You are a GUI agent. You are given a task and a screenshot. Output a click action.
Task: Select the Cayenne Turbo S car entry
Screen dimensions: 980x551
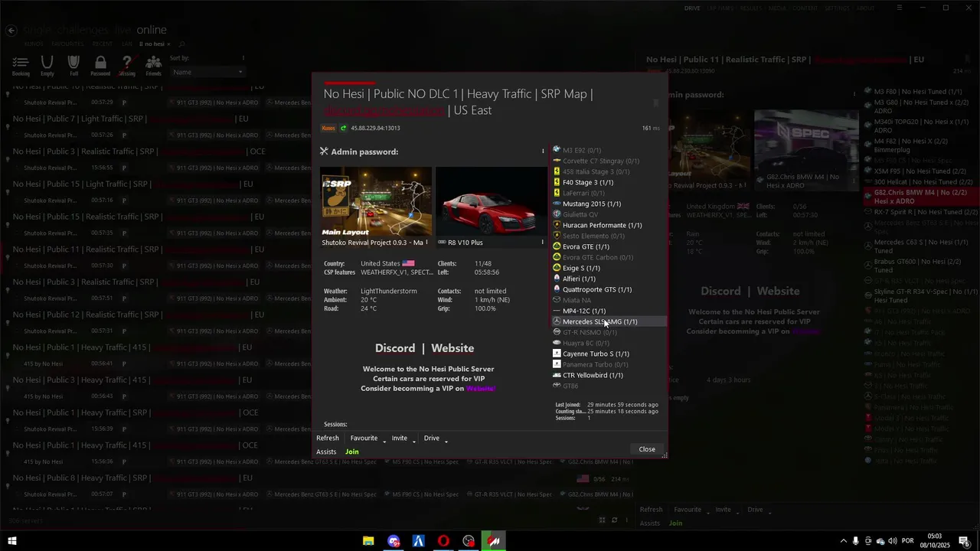coord(609,354)
